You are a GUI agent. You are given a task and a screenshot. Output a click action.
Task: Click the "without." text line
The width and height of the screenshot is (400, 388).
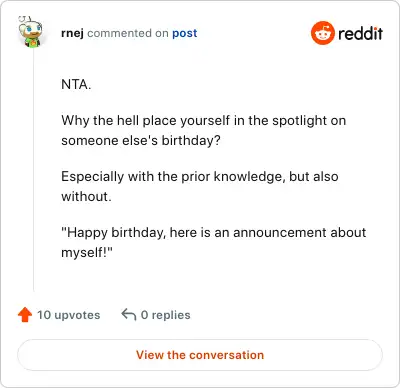tap(86, 196)
